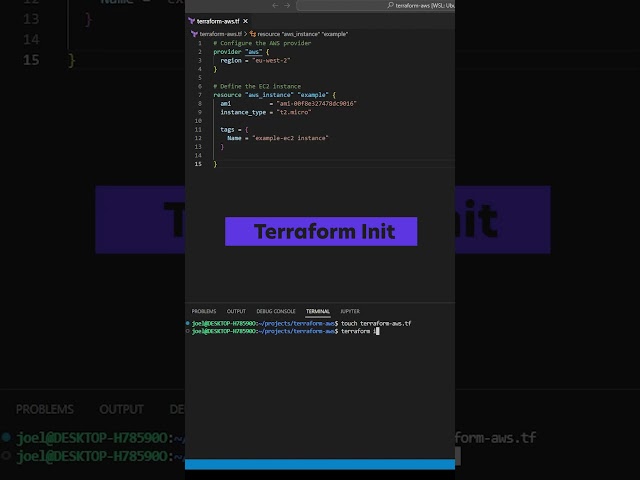
Task: Click the "eu-west-2" region value
Action: pos(271,60)
